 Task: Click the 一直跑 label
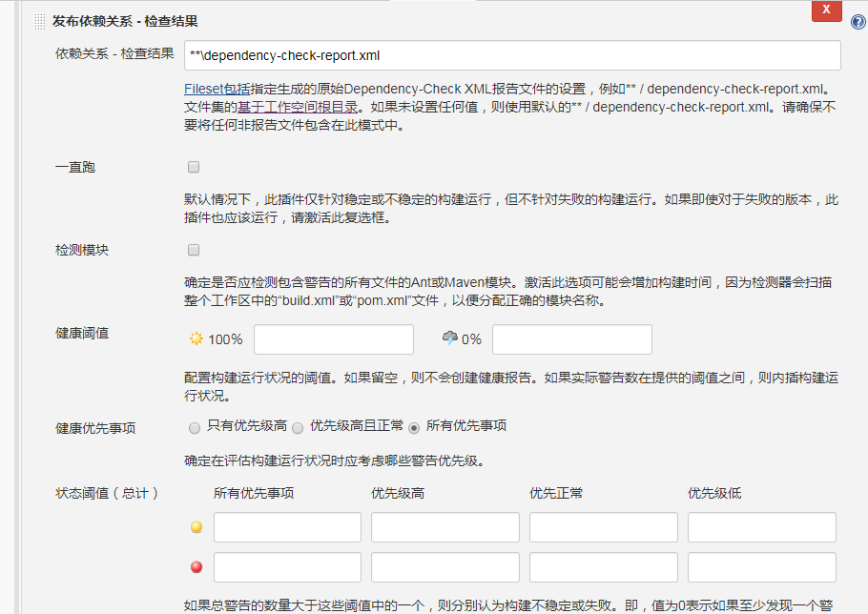point(75,168)
